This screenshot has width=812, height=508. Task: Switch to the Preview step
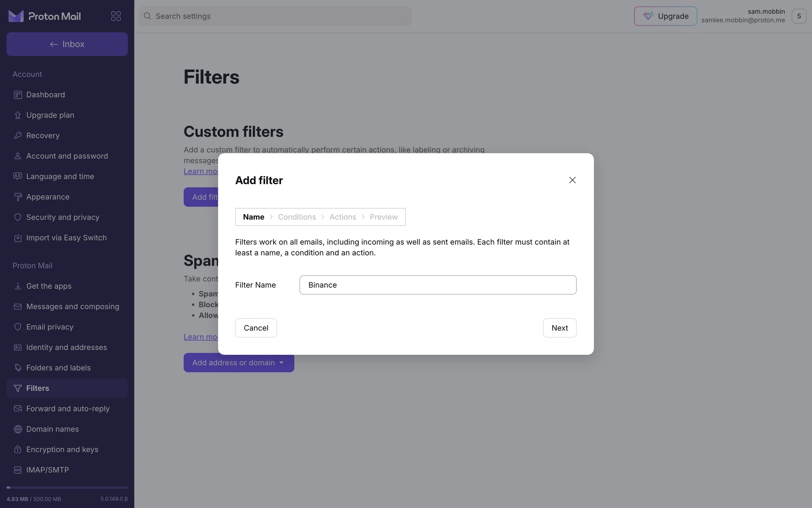point(384,217)
